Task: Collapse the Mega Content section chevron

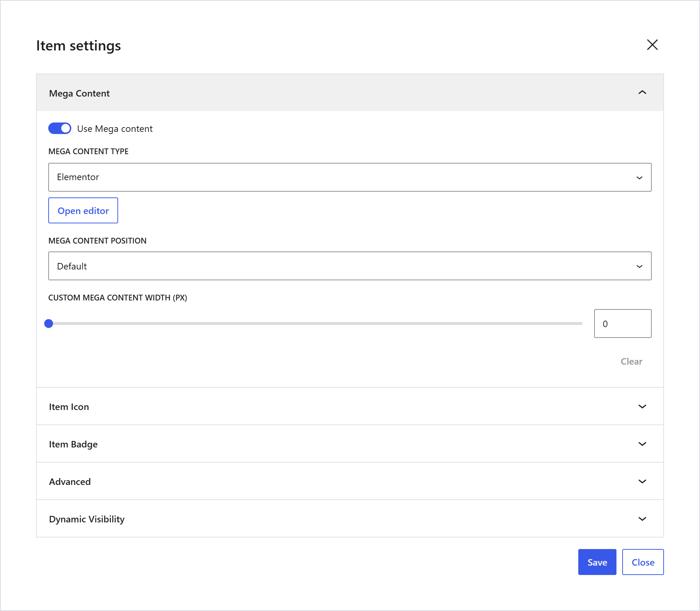Action: 642,93
